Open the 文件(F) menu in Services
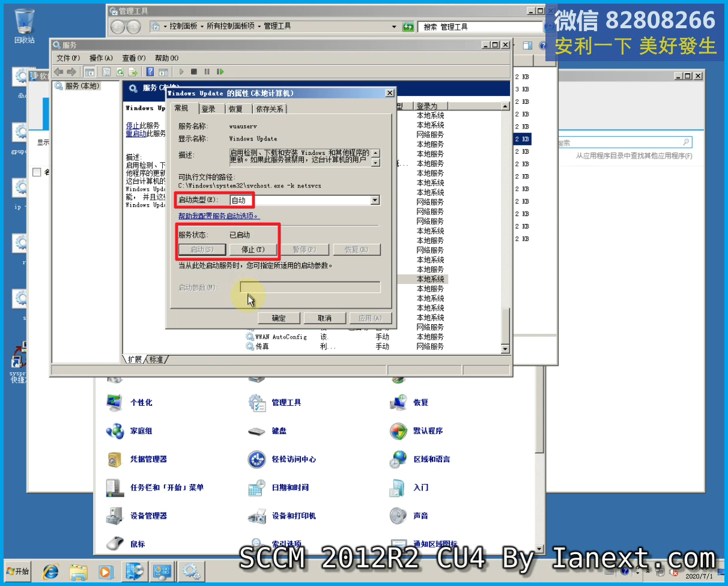This screenshot has width=728, height=586. (x=68, y=58)
